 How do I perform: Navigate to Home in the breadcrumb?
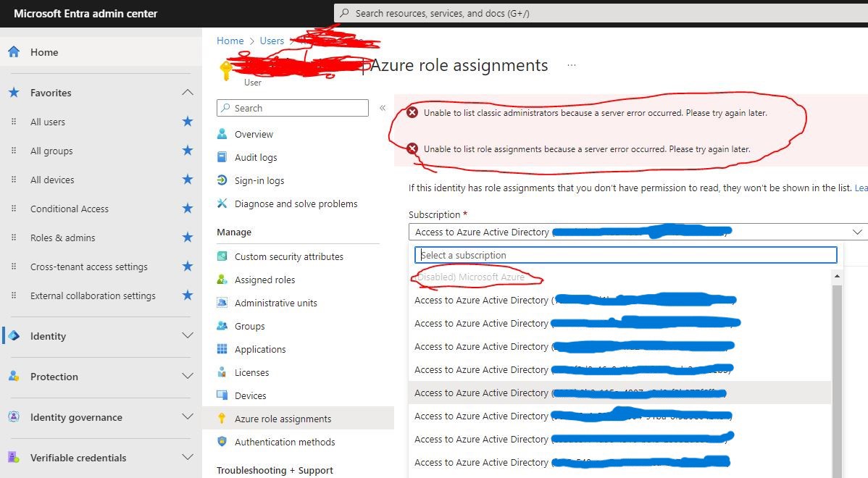click(x=230, y=41)
